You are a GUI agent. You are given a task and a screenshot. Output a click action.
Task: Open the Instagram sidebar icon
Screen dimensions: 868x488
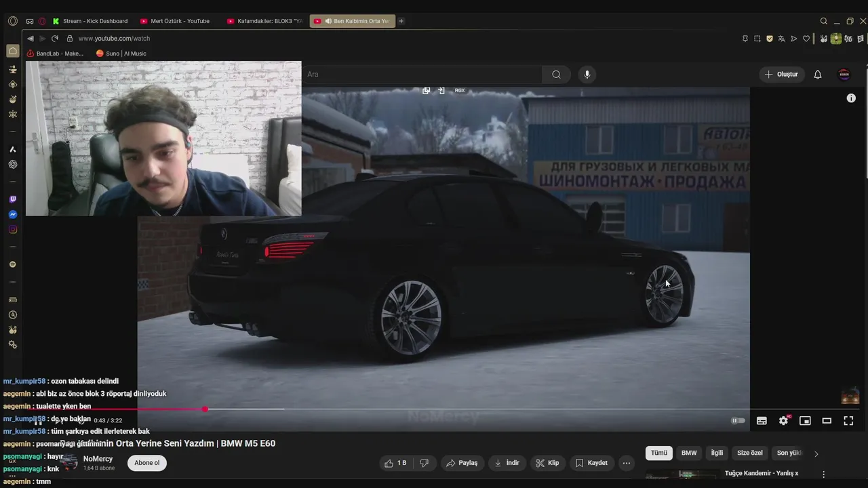coord(12,229)
